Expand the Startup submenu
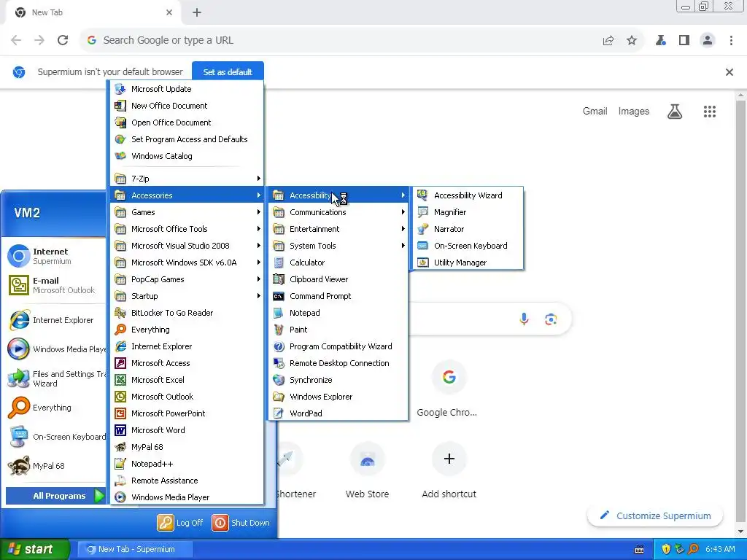 click(187, 296)
